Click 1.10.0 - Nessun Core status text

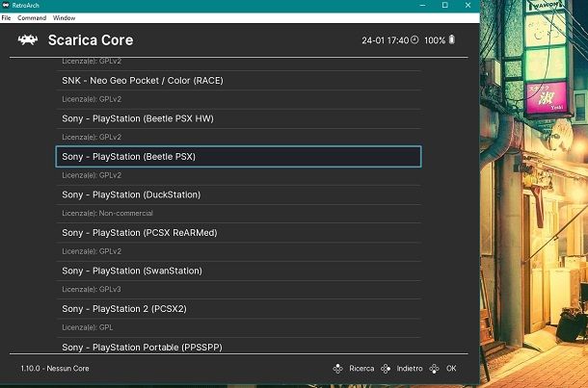(55, 369)
